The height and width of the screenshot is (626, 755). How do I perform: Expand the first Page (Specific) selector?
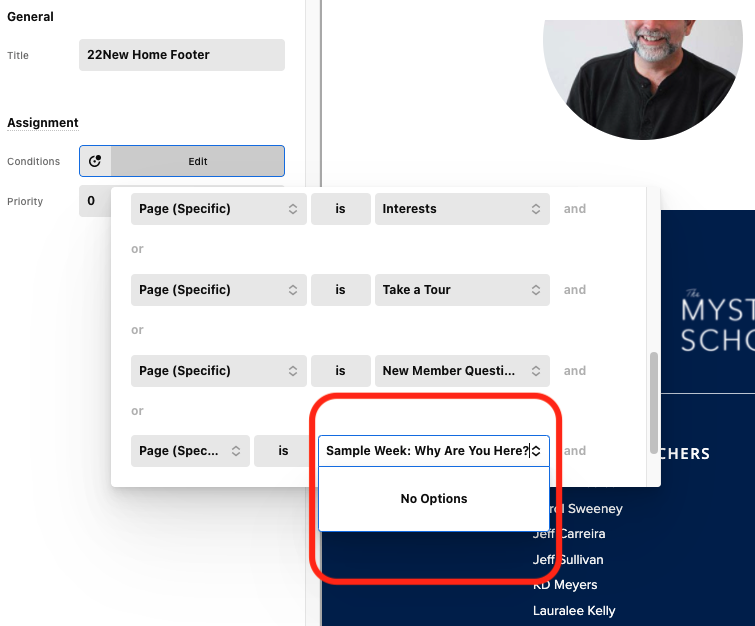click(219, 209)
